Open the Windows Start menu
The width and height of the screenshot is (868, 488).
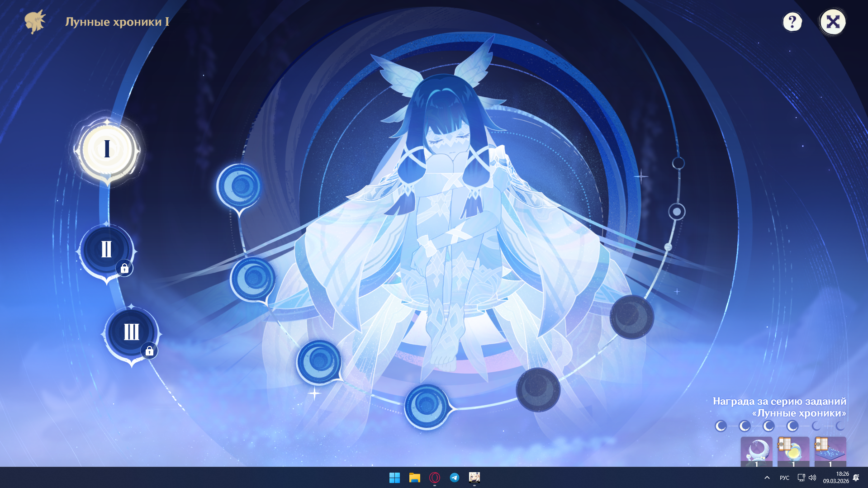coord(394,478)
